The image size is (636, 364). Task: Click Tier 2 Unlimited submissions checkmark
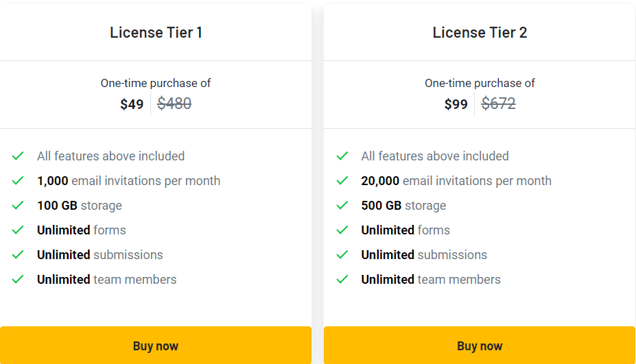pos(342,254)
